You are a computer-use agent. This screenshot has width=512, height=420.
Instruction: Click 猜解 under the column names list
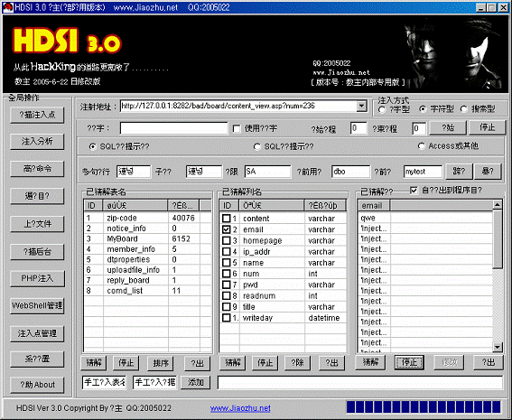[233, 362]
